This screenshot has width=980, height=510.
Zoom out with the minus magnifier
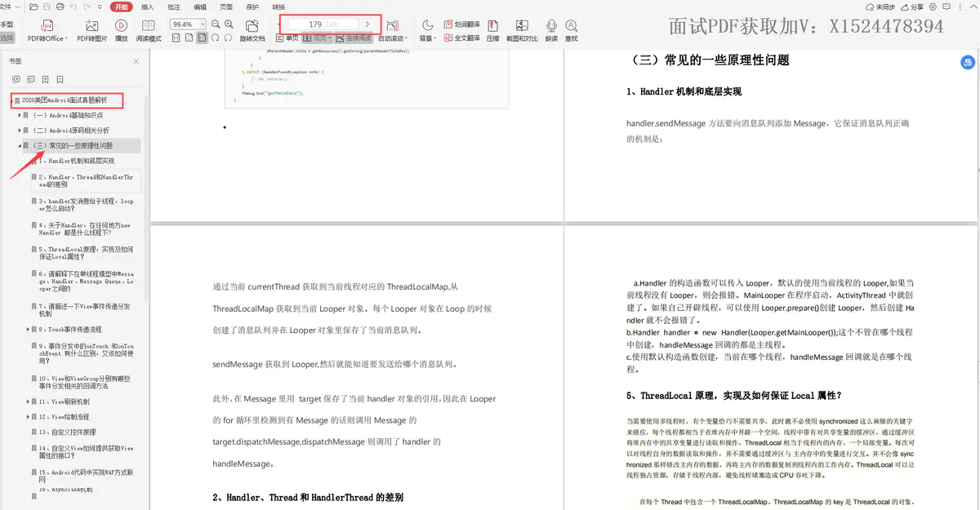[x=215, y=24]
